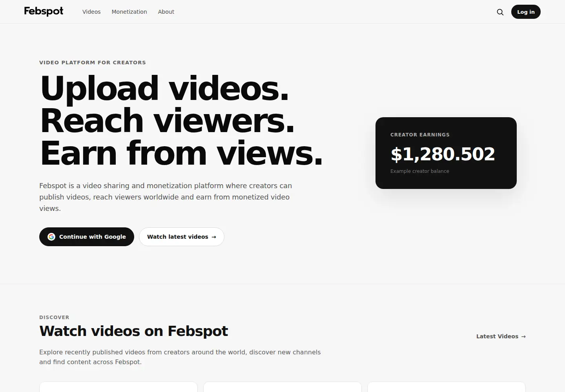Click Watch latest videos button
565x392 pixels.
point(182,237)
